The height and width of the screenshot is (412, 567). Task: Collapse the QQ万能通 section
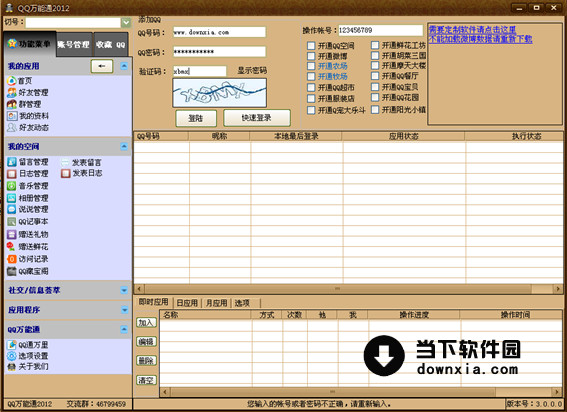coord(124,330)
